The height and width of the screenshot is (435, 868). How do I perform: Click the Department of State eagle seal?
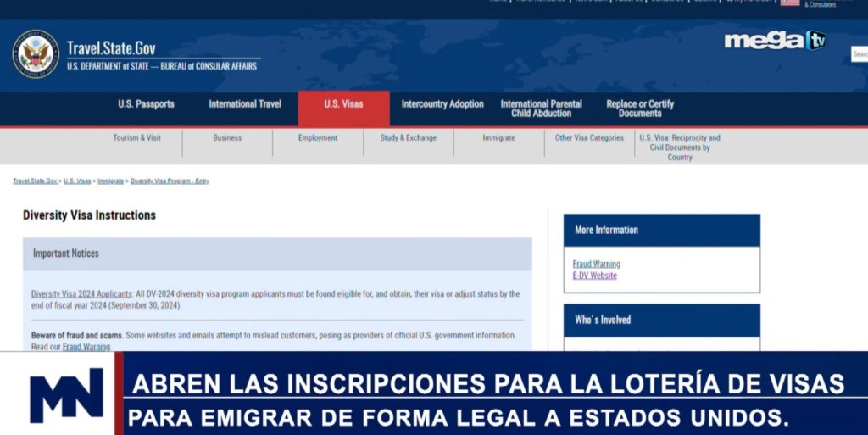tap(36, 54)
